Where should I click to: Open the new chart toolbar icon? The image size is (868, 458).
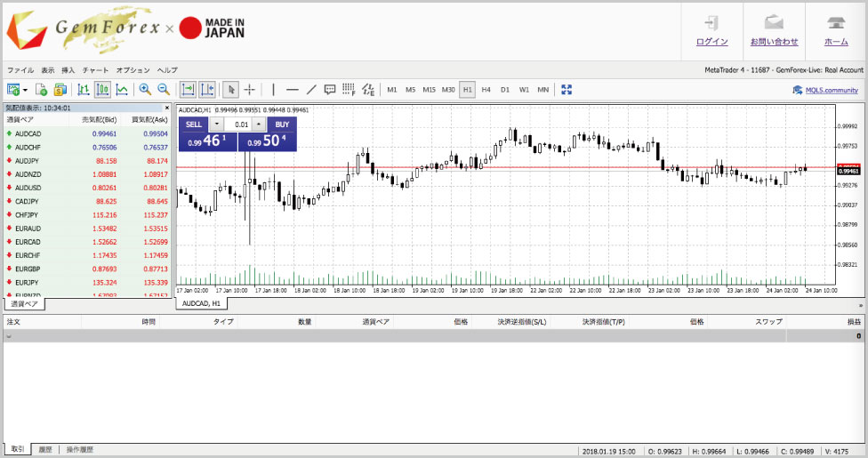[12, 89]
